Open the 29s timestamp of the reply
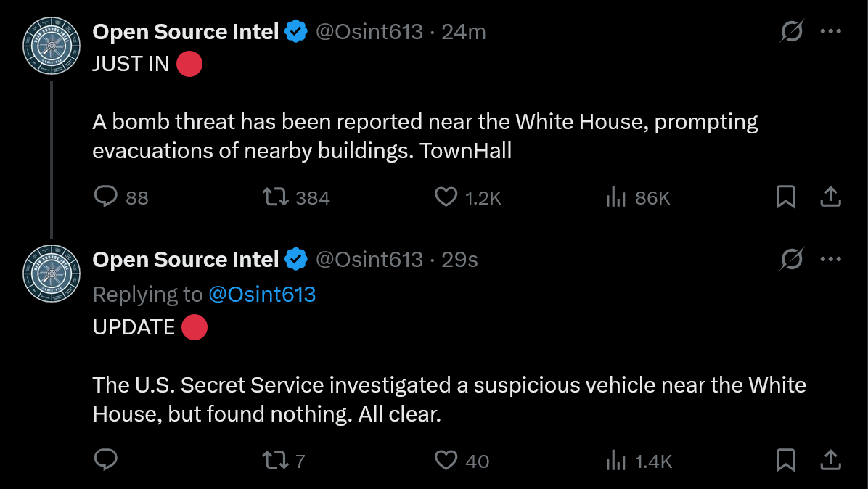 [459, 260]
